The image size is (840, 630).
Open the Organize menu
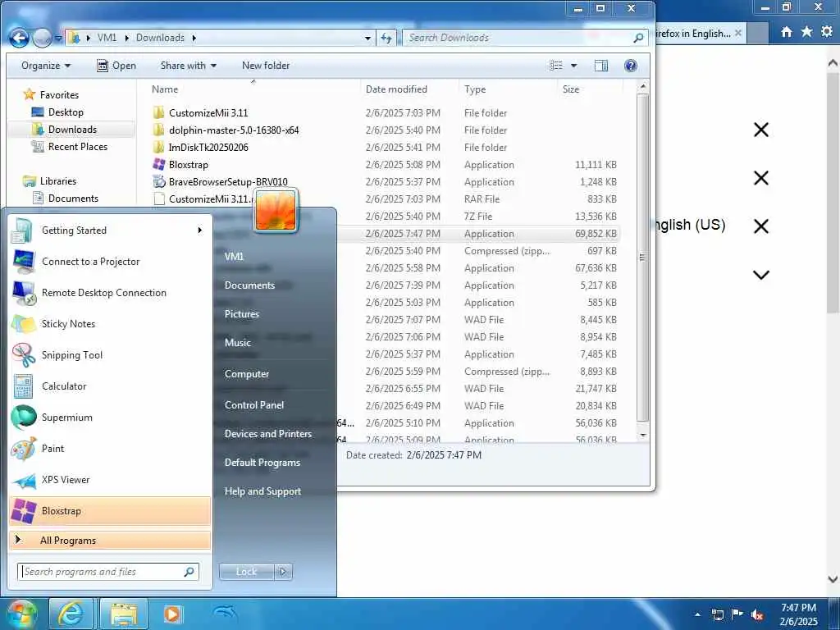point(46,66)
